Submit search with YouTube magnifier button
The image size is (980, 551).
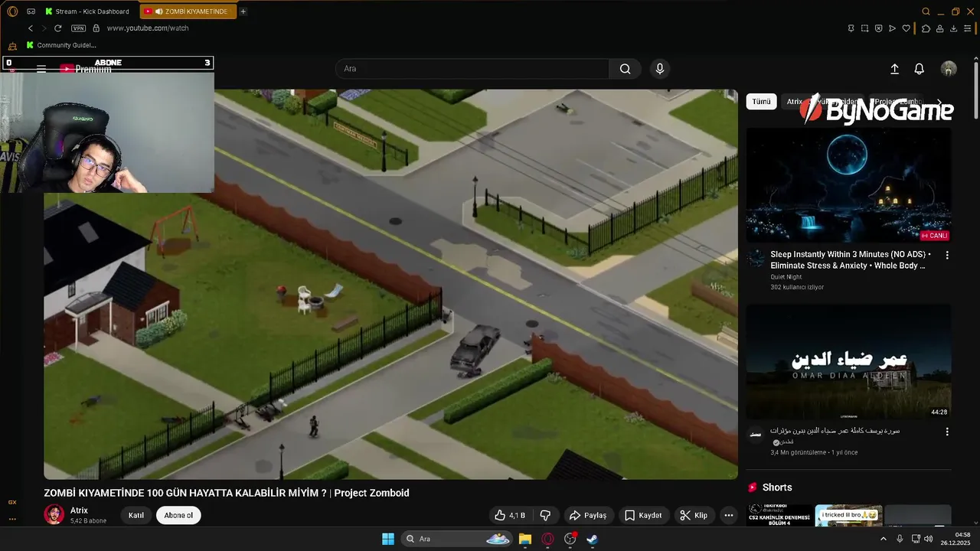point(625,69)
